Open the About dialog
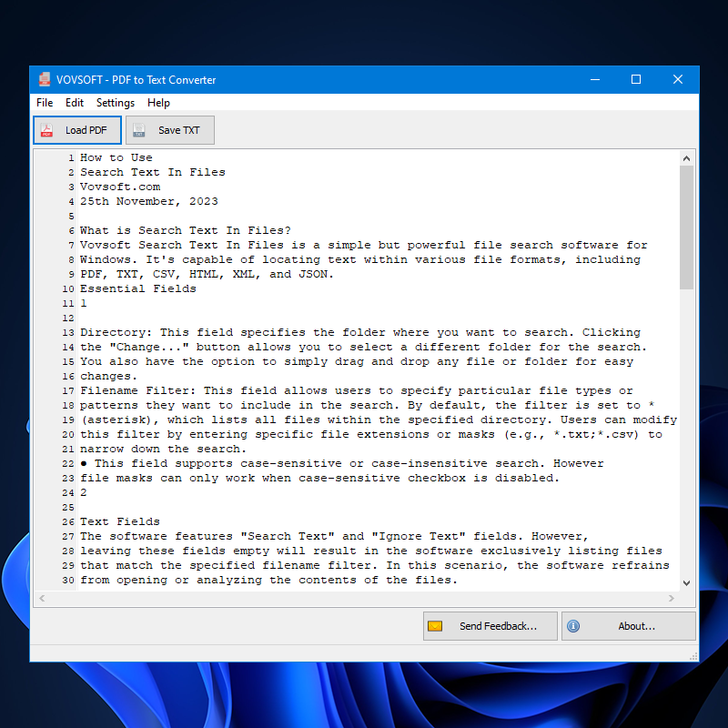Viewport: 728px width, 728px height. click(628, 625)
